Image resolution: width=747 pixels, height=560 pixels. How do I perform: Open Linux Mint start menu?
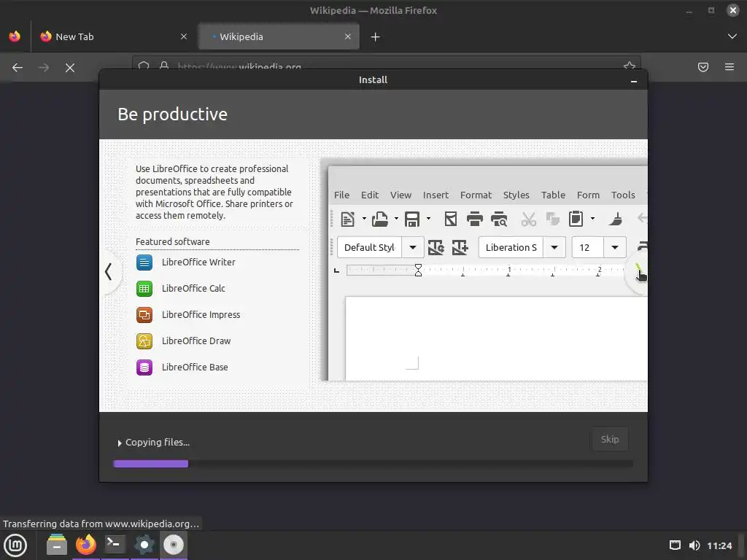click(15, 545)
